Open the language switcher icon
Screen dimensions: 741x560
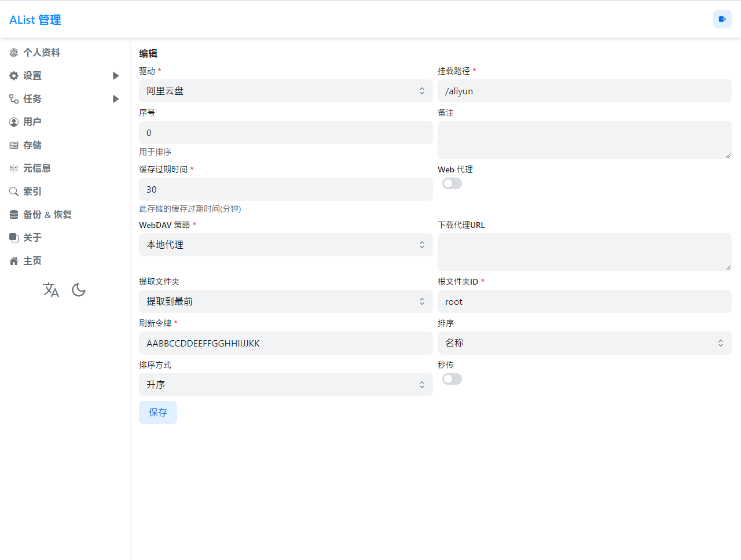(x=51, y=290)
